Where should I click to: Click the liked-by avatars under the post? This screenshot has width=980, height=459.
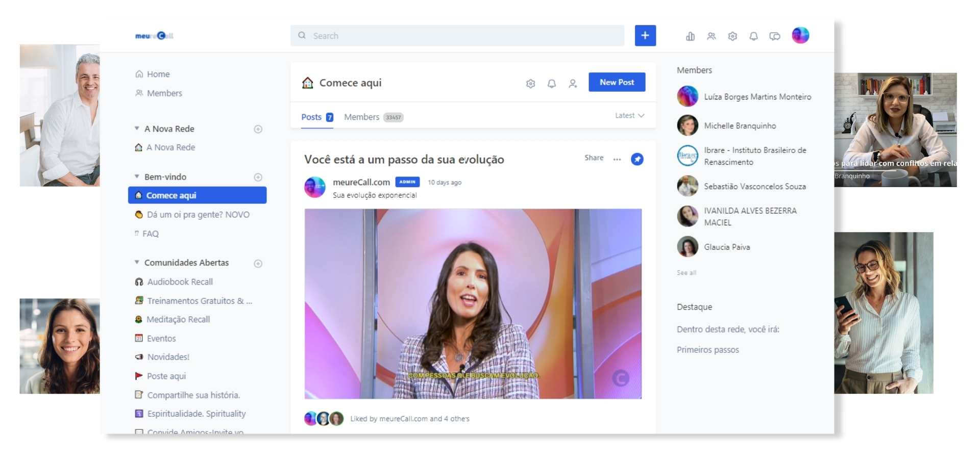pos(324,419)
